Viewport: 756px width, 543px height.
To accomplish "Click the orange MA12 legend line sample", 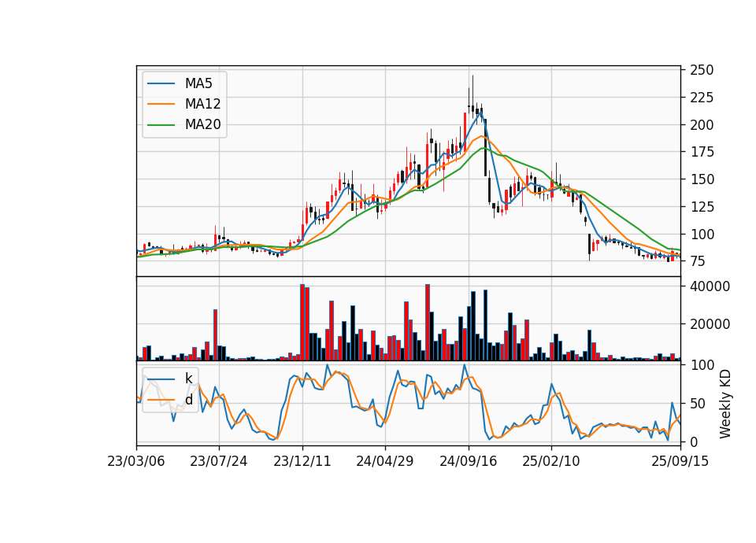I will coord(161,104).
